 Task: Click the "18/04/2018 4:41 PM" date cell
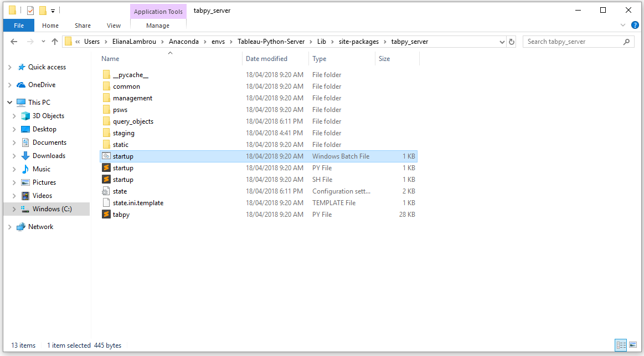coord(274,133)
